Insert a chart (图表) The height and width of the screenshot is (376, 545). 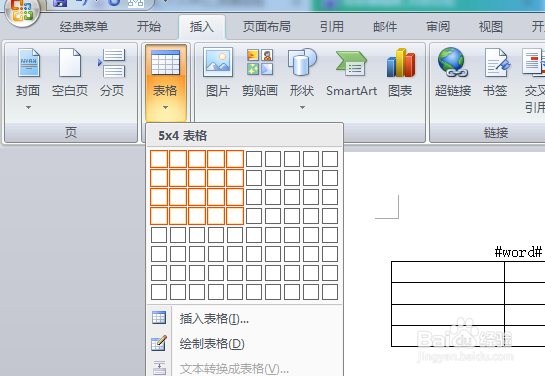click(400, 73)
